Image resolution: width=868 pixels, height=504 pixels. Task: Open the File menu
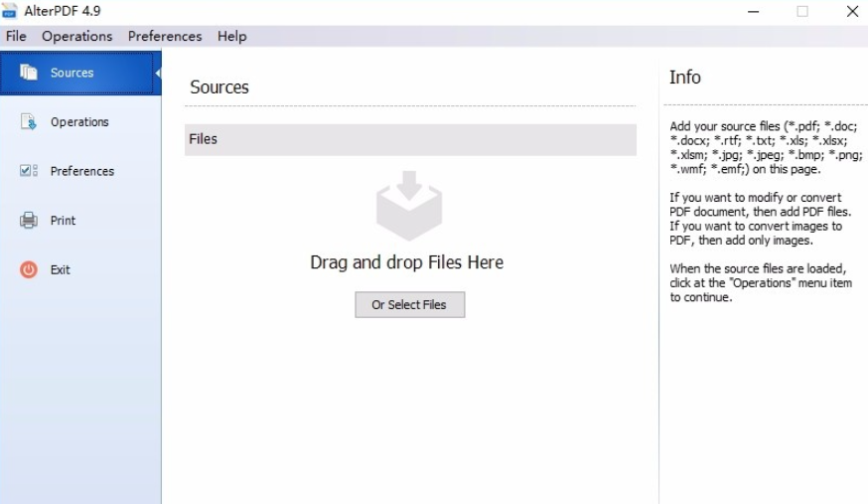[16, 36]
